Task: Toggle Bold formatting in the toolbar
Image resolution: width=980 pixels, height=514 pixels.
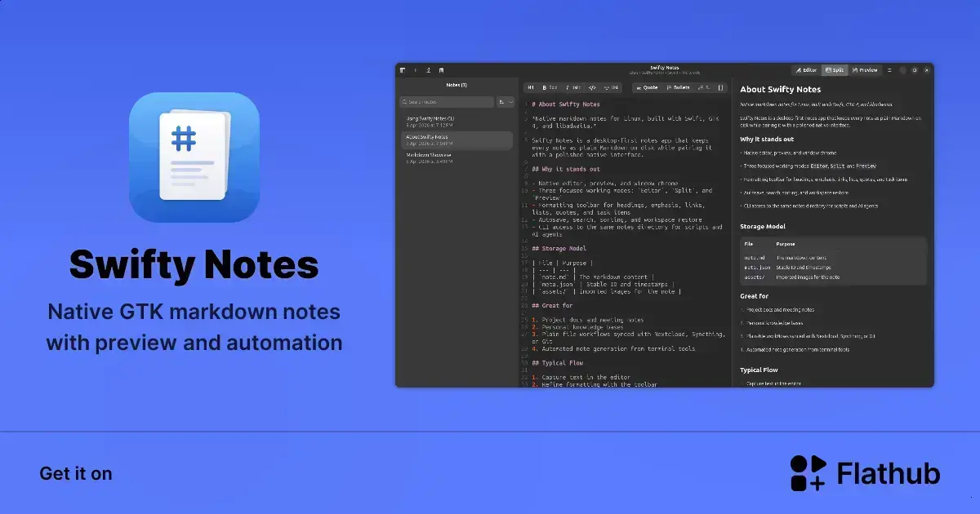Action: pos(550,87)
